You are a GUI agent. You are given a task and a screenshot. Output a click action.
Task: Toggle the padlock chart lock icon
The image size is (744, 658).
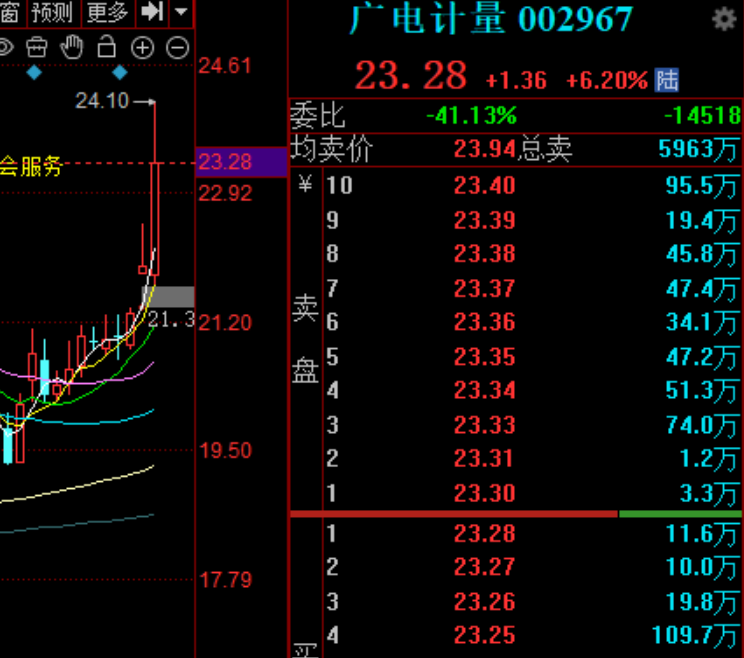point(107,47)
